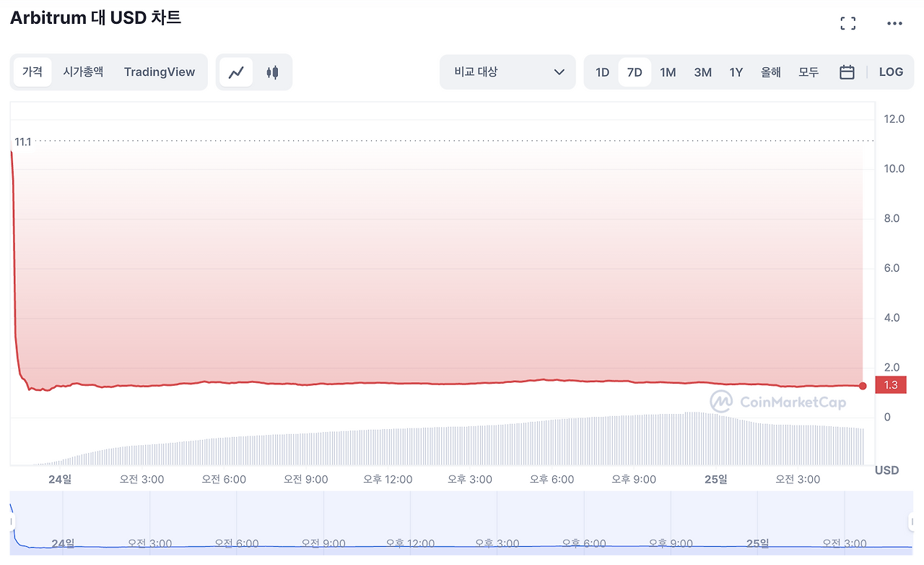Click the '24일' label on the main chart axis
The width and height of the screenshot is (924, 565).
coord(61,479)
